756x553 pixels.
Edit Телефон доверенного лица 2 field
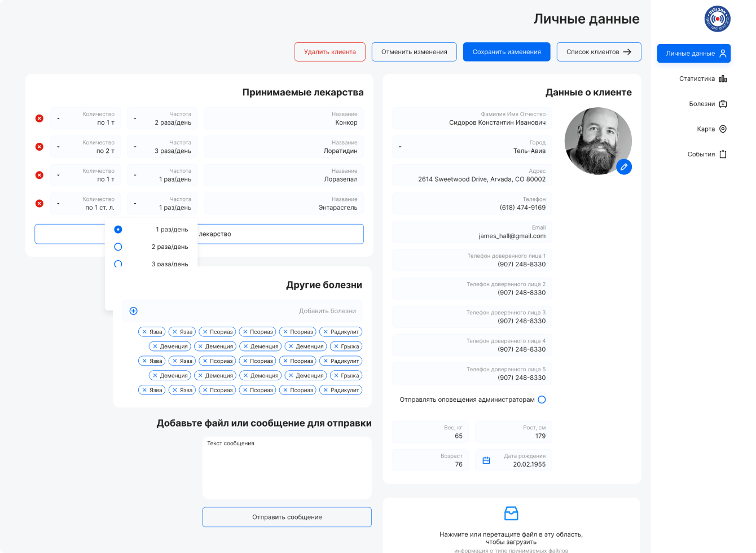(472, 288)
